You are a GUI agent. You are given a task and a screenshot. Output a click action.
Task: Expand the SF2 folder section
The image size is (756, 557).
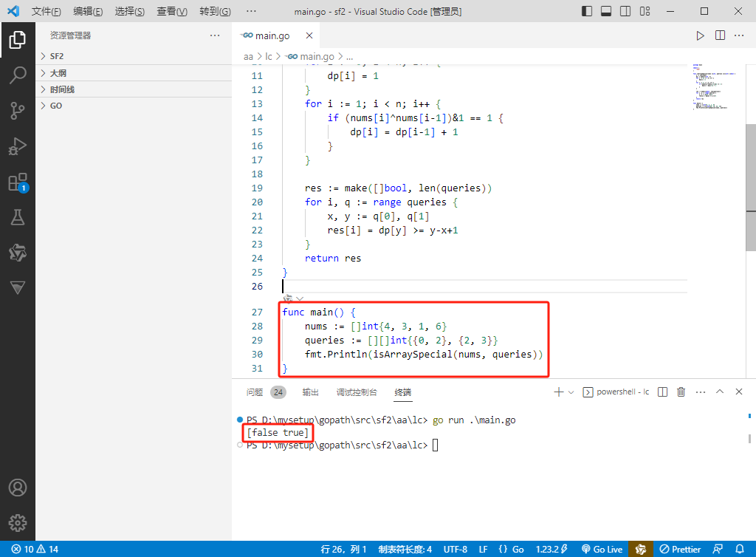coord(134,56)
